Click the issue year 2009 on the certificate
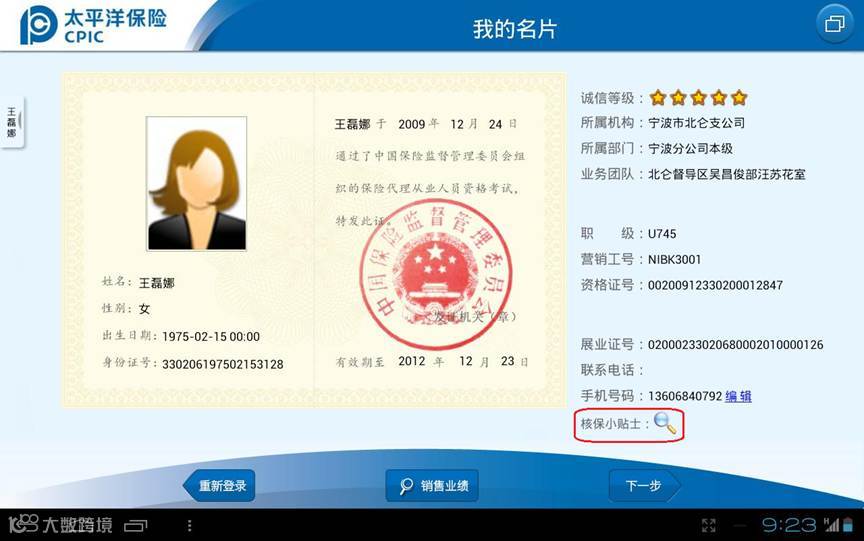The height and width of the screenshot is (541, 864). [412, 125]
